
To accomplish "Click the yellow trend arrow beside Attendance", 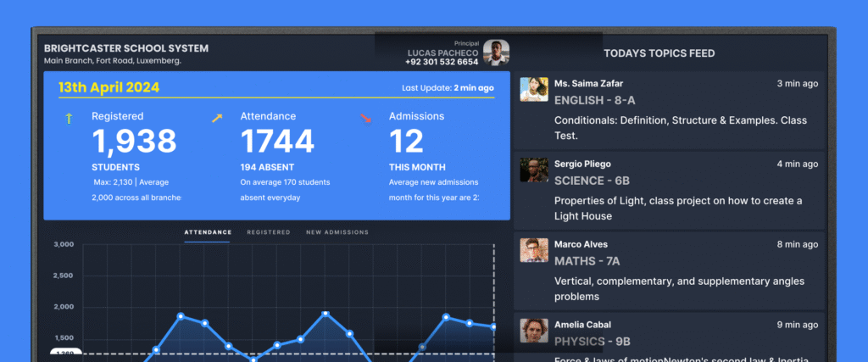I will (x=217, y=119).
